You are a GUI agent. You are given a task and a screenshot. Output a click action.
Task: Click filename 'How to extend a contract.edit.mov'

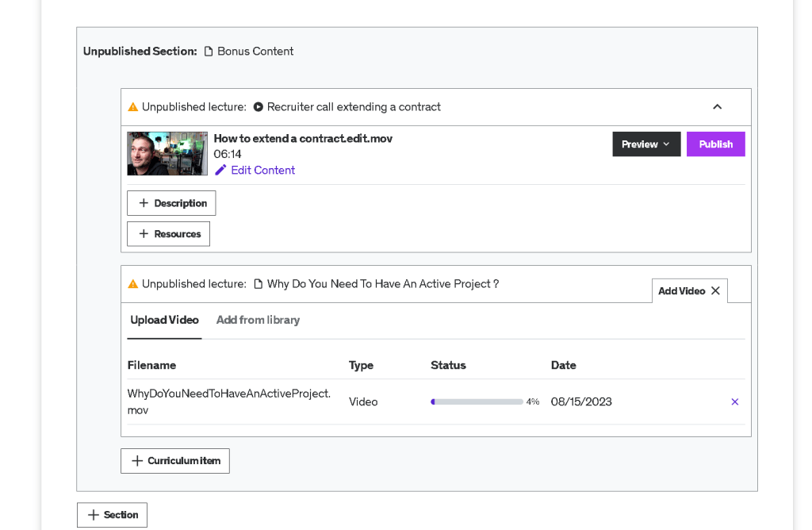pos(303,138)
